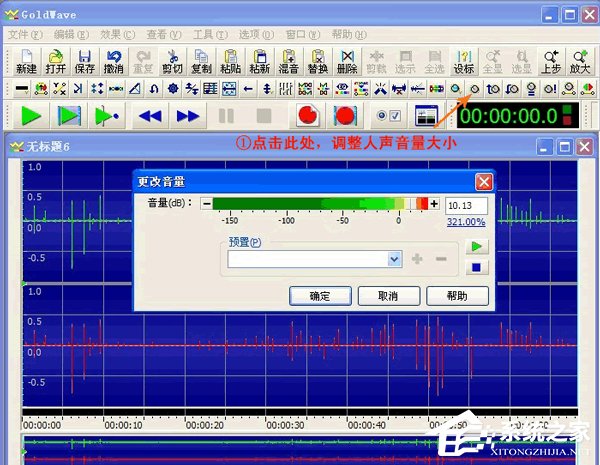Image resolution: width=600 pixels, height=465 pixels.
Task: Open control properties with the radio/check icon
Action: pyautogui.click(x=388, y=116)
